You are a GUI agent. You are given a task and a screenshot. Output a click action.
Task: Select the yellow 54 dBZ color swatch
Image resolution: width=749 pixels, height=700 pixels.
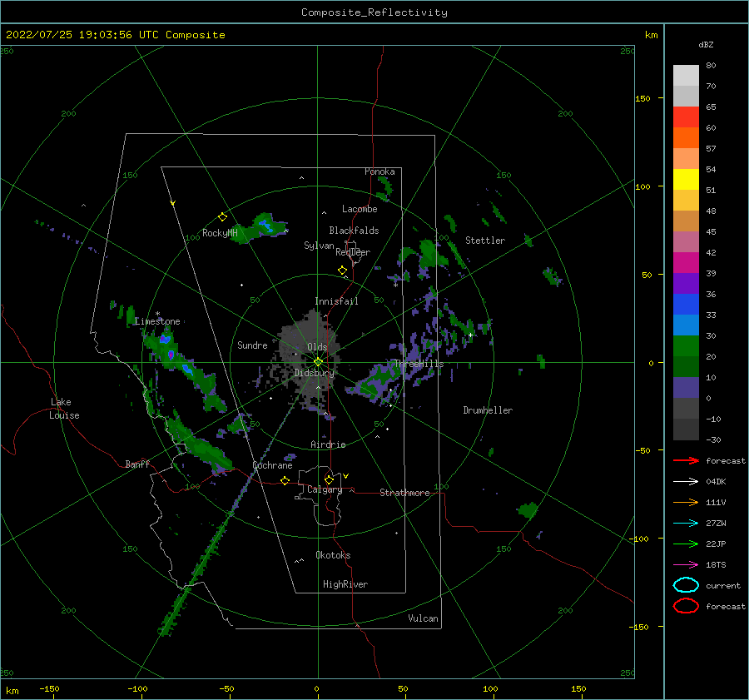686,179
